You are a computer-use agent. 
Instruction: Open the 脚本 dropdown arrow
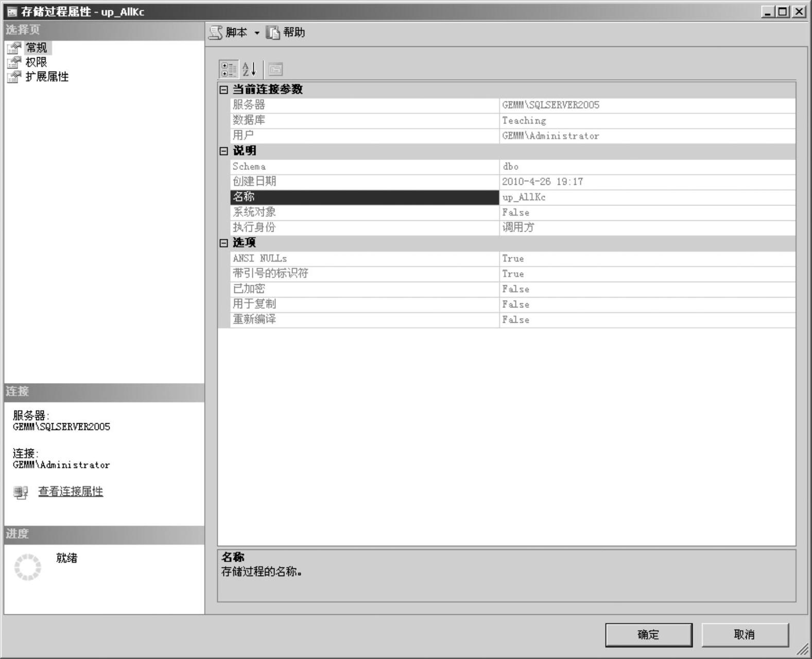(257, 33)
